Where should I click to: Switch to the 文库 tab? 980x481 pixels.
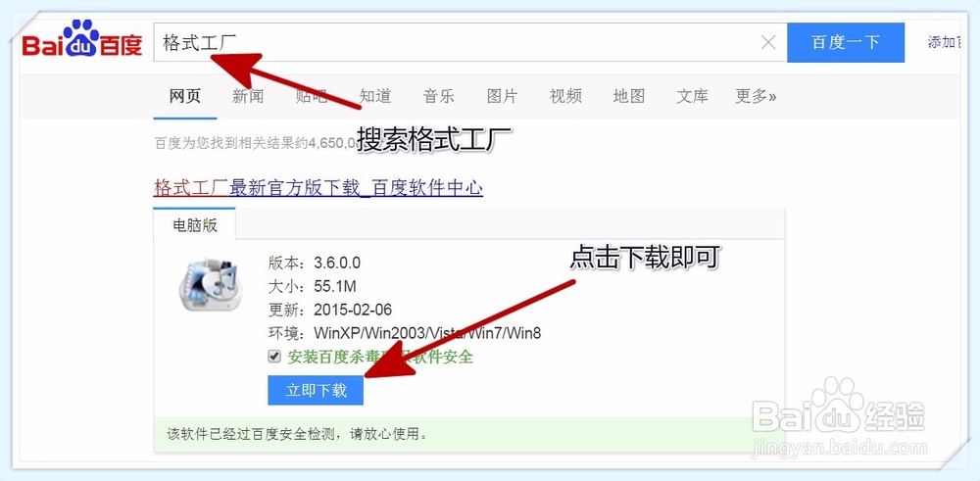[693, 96]
